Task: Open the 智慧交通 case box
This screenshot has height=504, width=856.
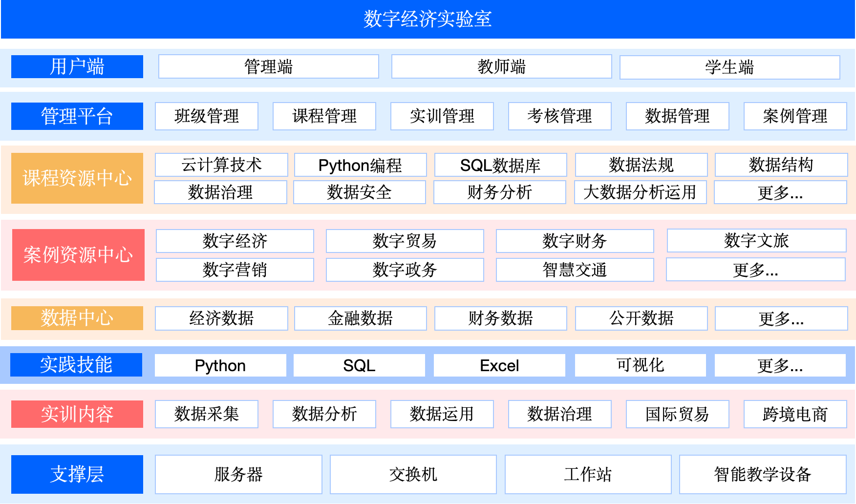Action: 575,270
